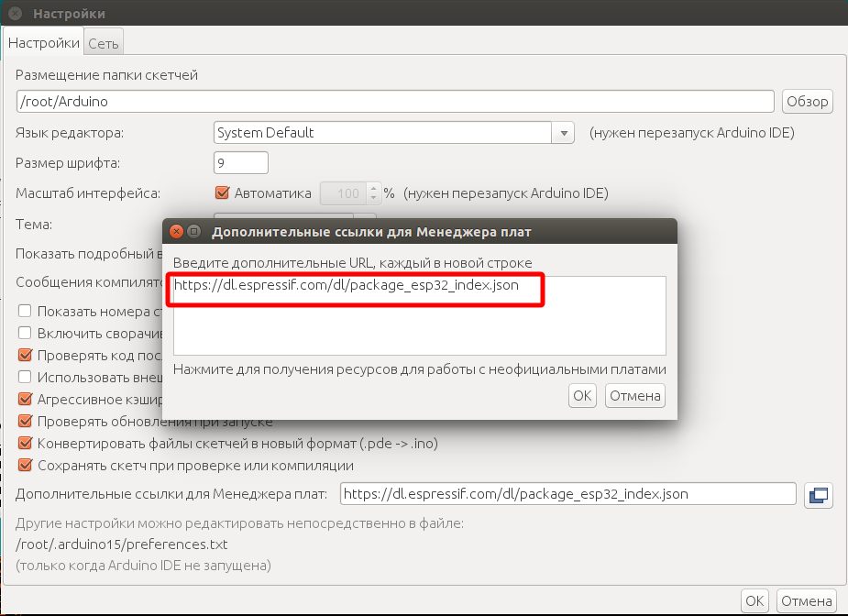Switch to the Сеть tab
Screen dimensions: 848x616
104,43
